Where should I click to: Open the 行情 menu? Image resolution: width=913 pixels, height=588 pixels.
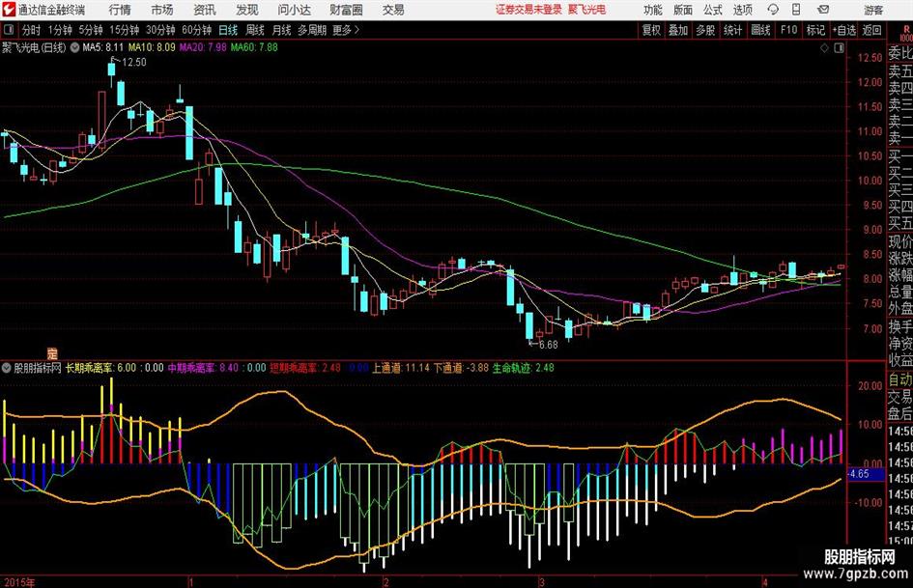[120, 10]
